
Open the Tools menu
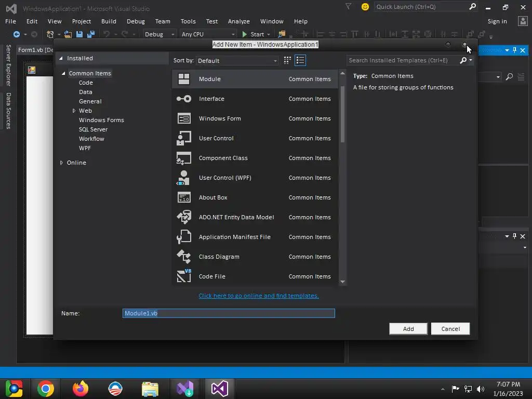tap(188, 21)
